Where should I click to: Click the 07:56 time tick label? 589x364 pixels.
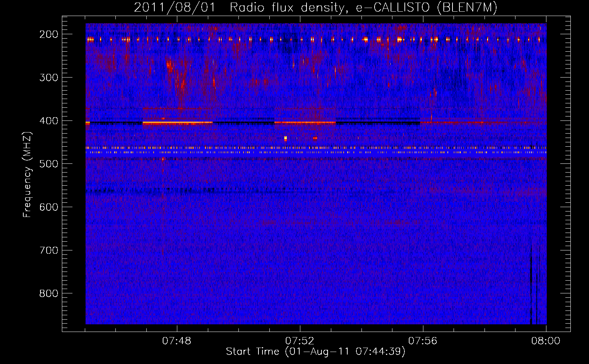click(x=423, y=341)
